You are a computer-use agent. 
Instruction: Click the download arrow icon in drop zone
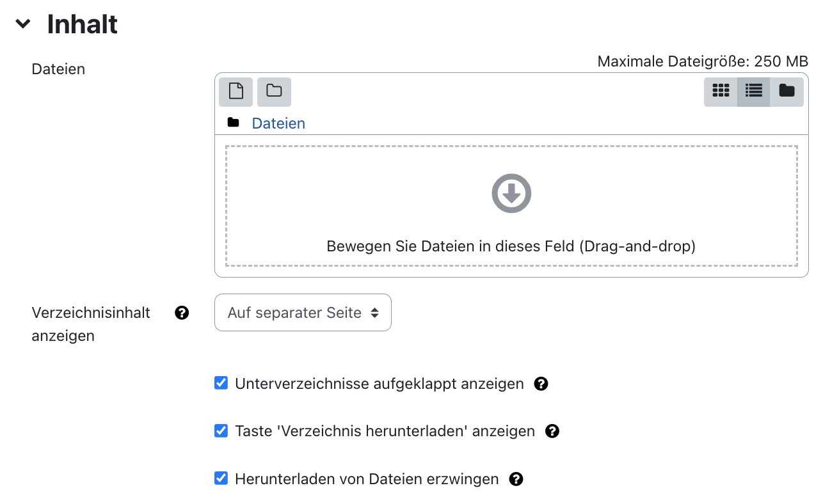pyautogui.click(x=511, y=193)
